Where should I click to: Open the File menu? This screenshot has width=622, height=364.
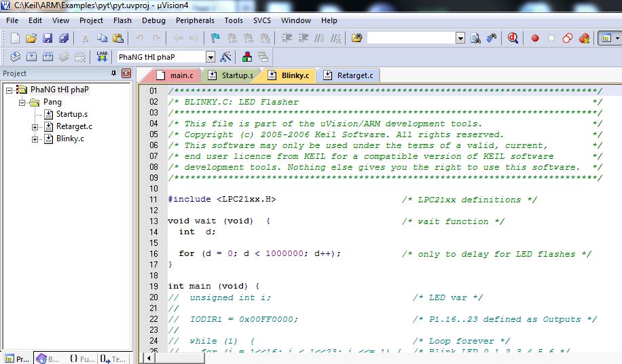12,20
